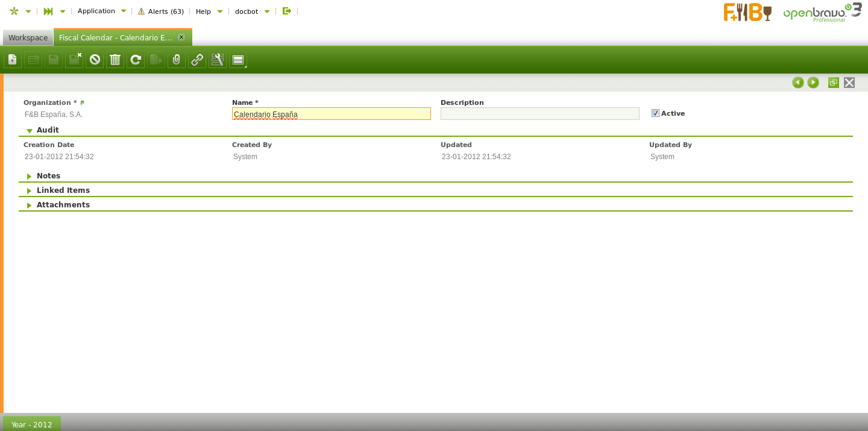Image resolution: width=868 pixels, height=431 pixels.
Task: Expand the Attachments section
Action: (x=30, y=205)
